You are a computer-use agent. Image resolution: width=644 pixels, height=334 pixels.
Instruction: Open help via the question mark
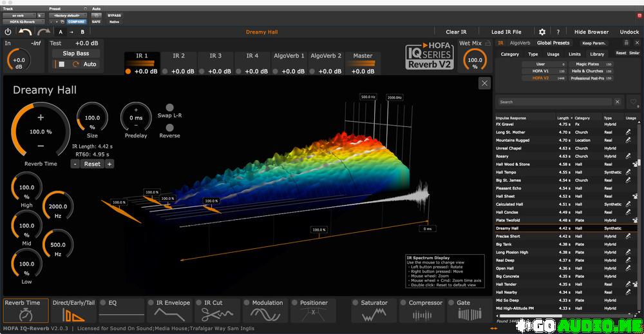point(558,32)
